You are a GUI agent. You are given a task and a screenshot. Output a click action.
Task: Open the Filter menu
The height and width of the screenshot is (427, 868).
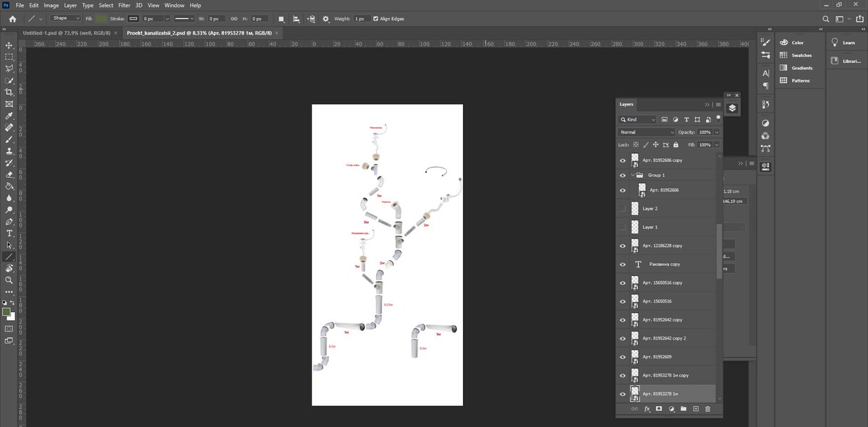(x=124, y=5)
